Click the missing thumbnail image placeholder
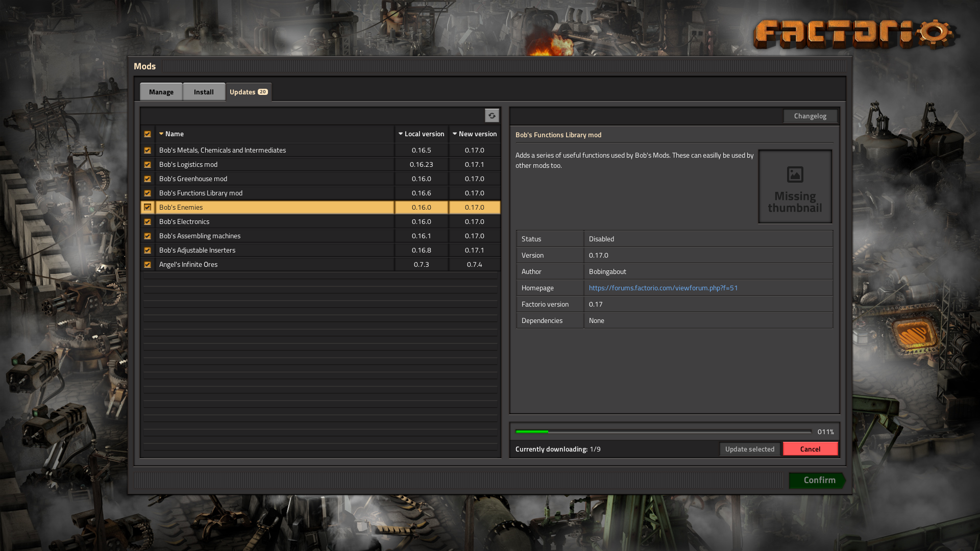 tap(795, 187)
